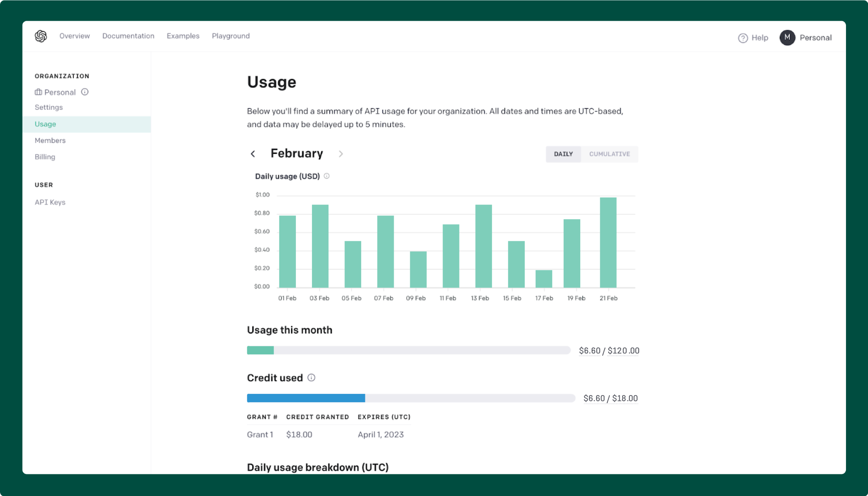The width and height of the screenshot is (868, 496).
Task: Click the 03 Feb usage bar
Action: [320, 246]
